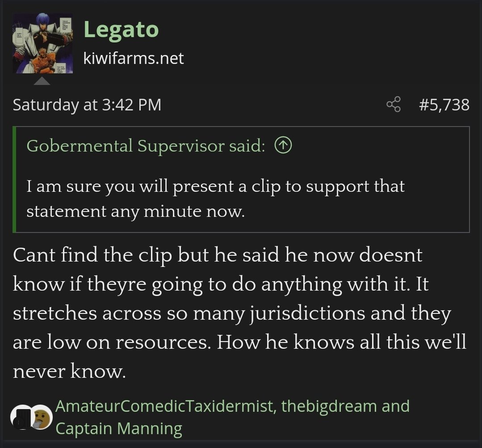Click 'Gobermental Supervisor said:' quote header

pyautogui.click(x=146, y=146)
